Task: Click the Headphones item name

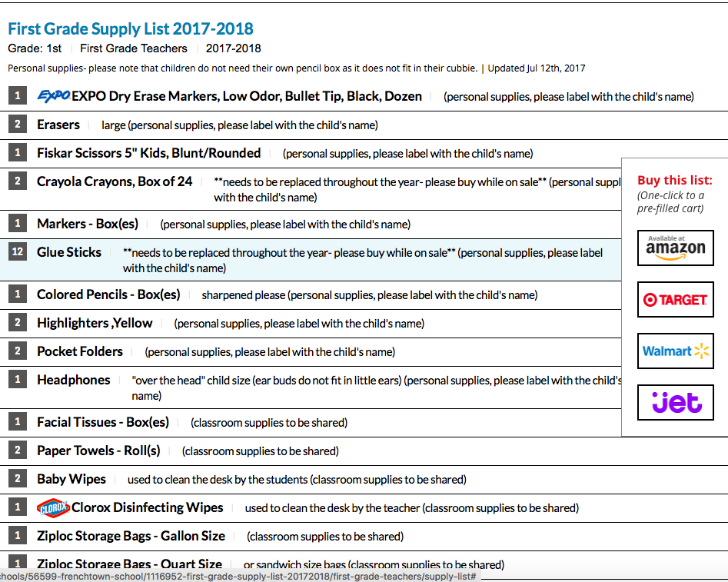Action: pos(74,380)
